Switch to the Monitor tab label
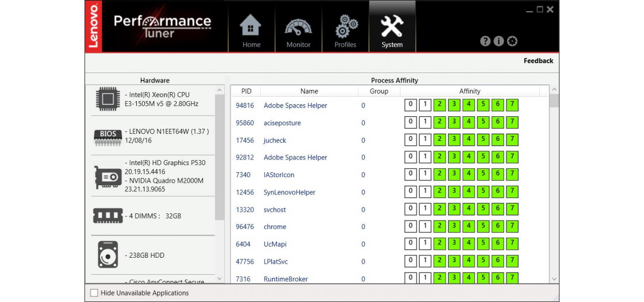Image resolution: width=644 pixels, height=302 pixels. 298,45
